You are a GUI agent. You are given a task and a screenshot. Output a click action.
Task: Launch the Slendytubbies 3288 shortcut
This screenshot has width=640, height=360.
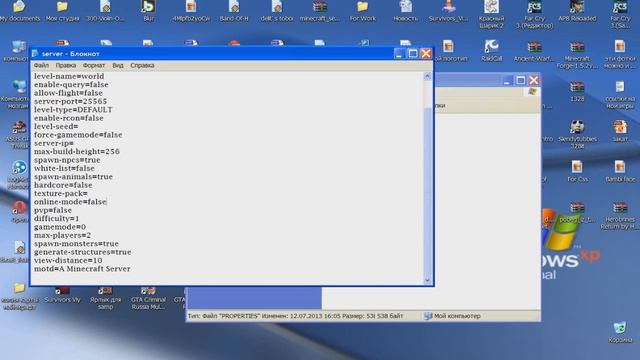coord(577,134)
